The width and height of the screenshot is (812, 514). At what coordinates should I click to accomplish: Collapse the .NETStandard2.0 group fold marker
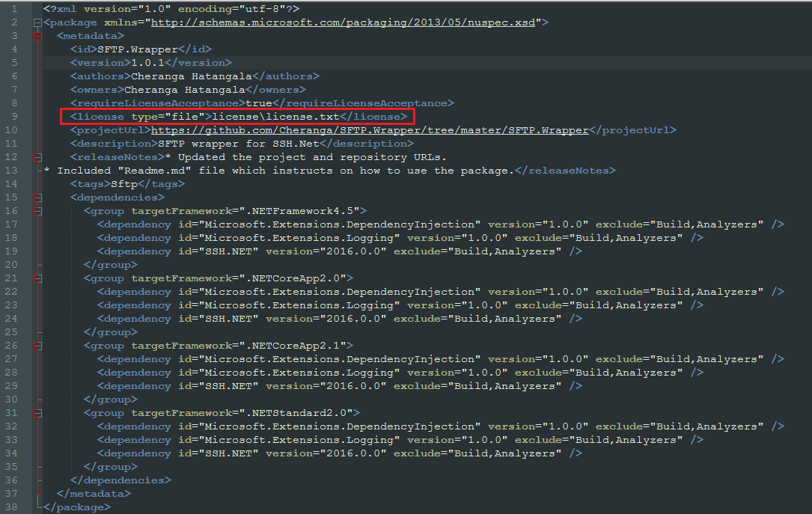point(37,412)
